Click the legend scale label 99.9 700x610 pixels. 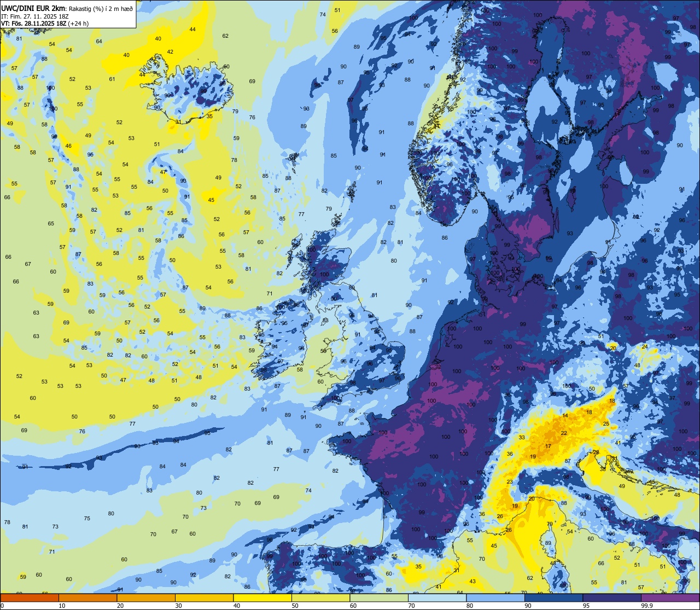click(x=646, y=606)
